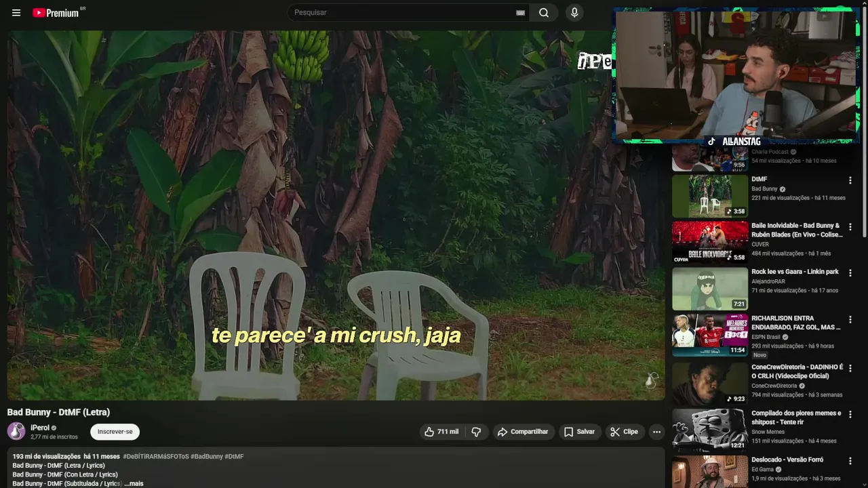868x488 pixels.
Task: Play ConeCrewDiretoria DADINHO thumbnail
Action: tap(710, 383)
